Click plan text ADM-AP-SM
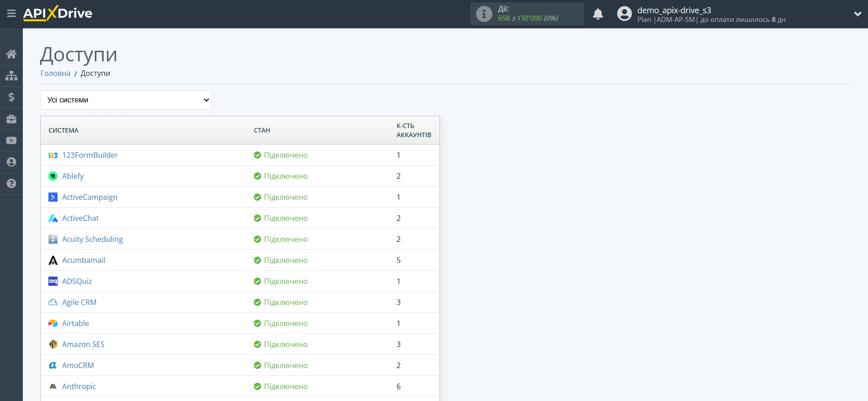 (675, 20)
